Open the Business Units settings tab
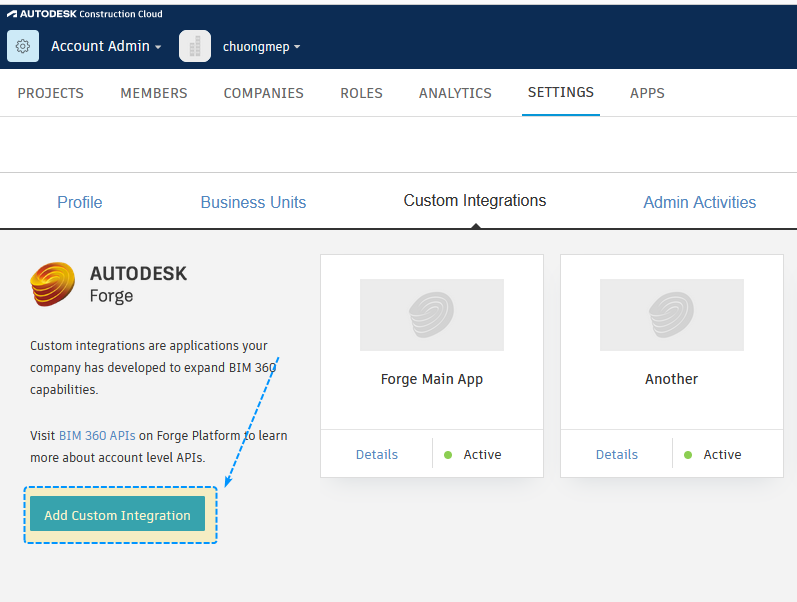Screen dimensions: 797x602 pyautogui.click(x=253, y=202)
